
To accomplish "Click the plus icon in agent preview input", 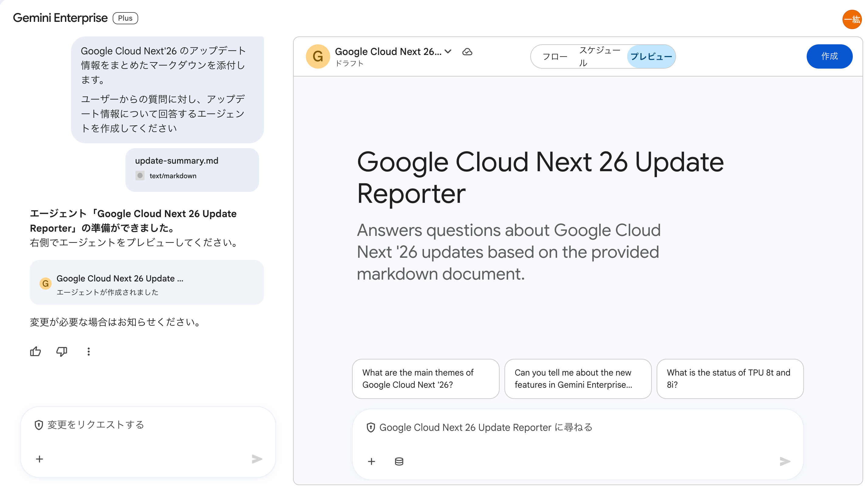I will (x=371, y=461).
